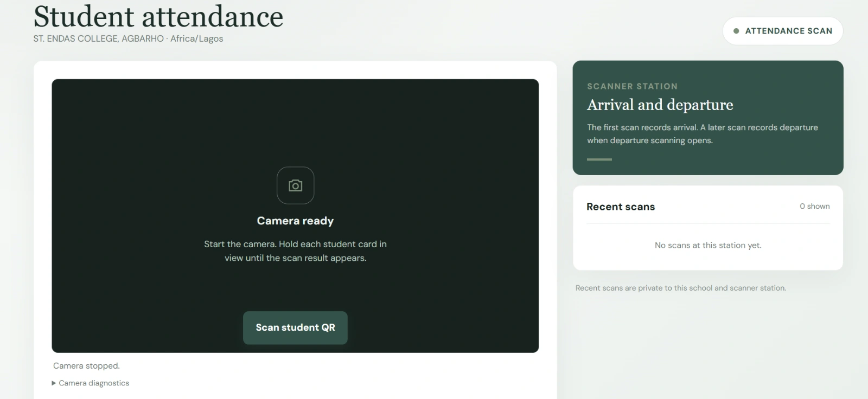Click the No scans at this station message
This screenshot has height=399, width=868.
point(708,245)
